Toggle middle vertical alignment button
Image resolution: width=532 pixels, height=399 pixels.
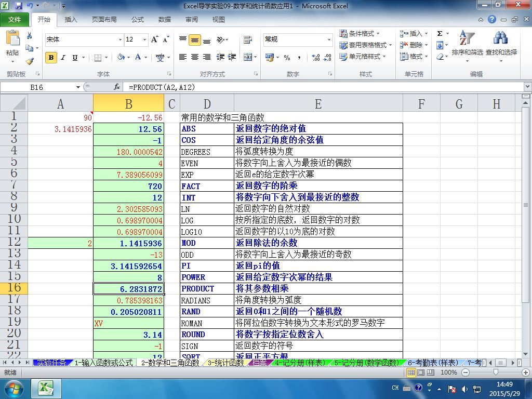(x=195, y=40)
